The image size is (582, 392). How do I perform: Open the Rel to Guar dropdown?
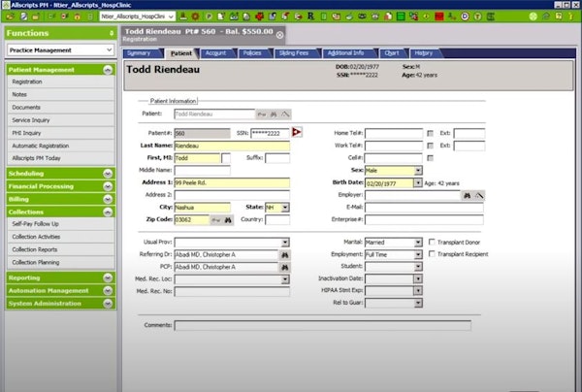point(418,304)
